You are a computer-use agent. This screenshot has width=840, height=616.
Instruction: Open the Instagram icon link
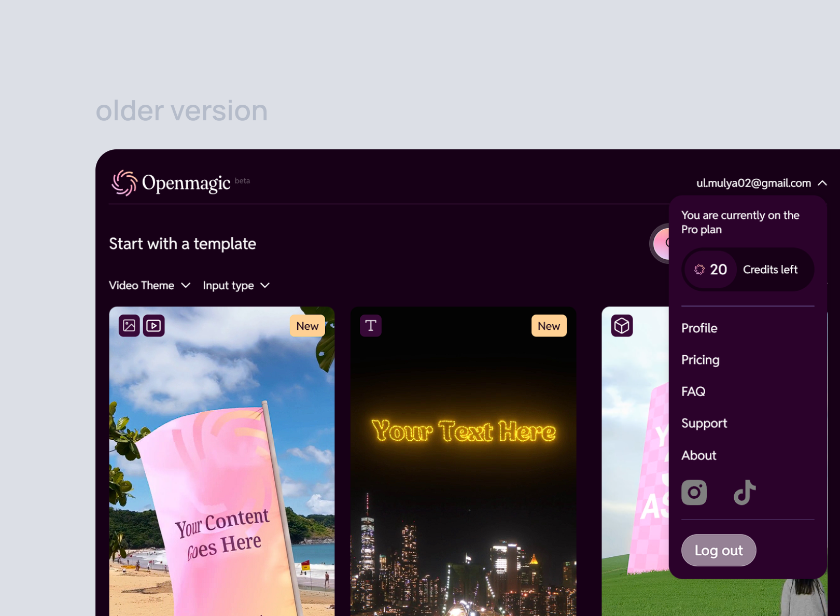pyautogui.click(x=694, y=492)
